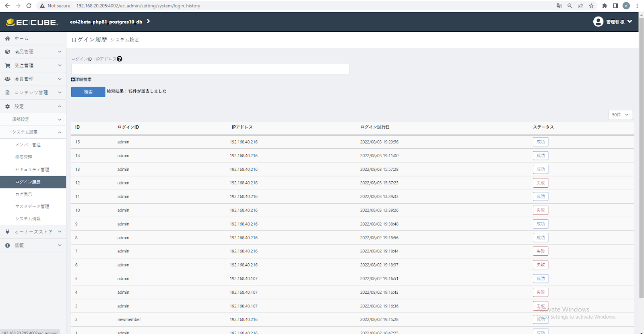Open the 50件 results-per-page dropdown
644x334 pixels.
click(620, 115)
